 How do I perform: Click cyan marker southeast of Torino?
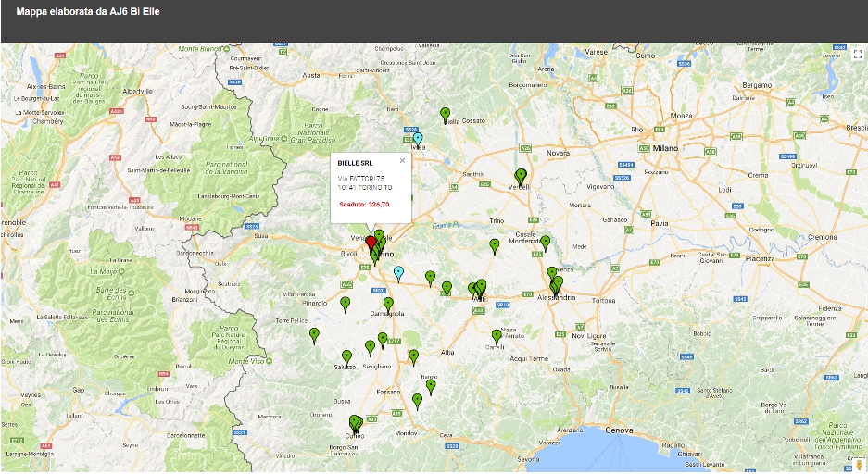tap(398, 273)
